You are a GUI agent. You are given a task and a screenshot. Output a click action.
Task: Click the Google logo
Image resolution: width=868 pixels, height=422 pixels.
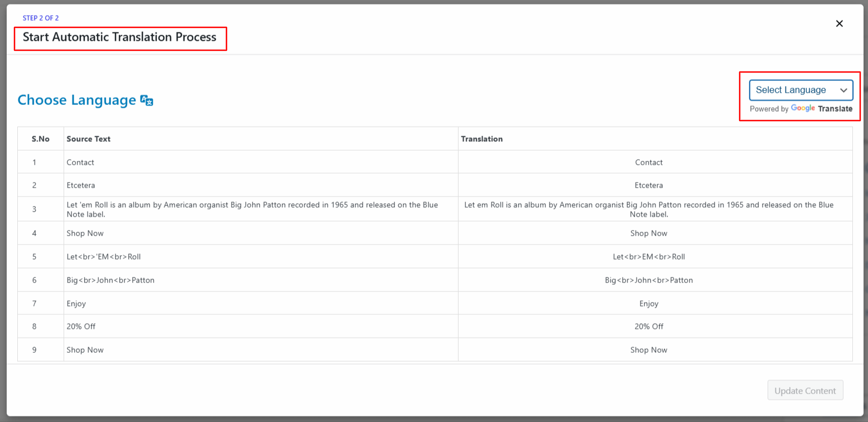pos(803,108)
